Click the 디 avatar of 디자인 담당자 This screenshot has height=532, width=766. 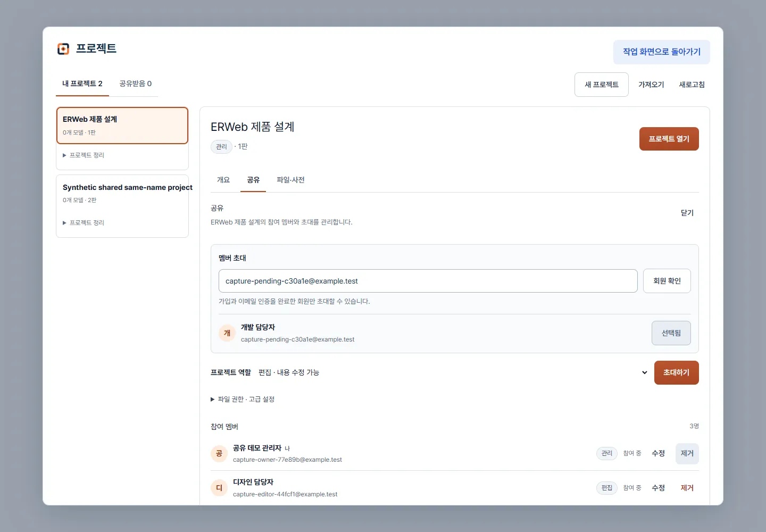pyautogui.click(x=219, y=488)
